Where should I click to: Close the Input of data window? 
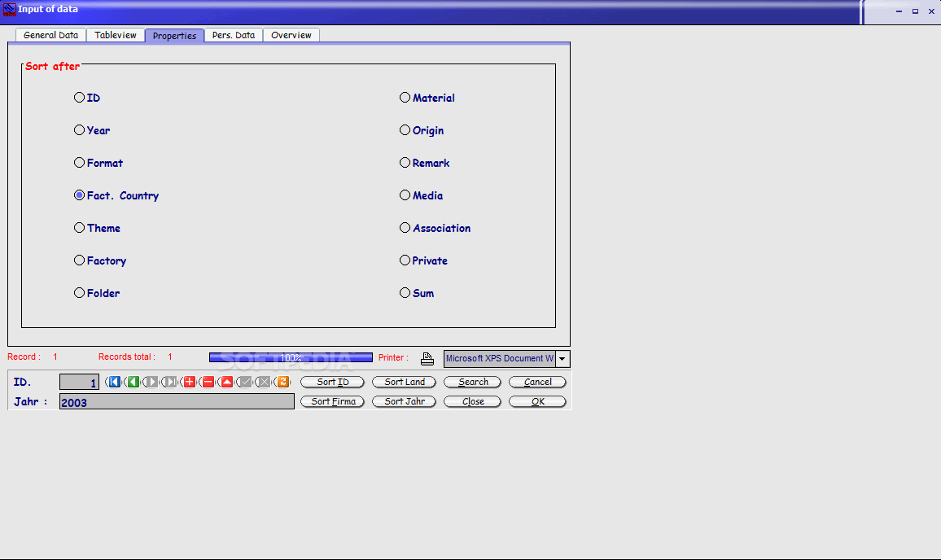coord(931,11)
